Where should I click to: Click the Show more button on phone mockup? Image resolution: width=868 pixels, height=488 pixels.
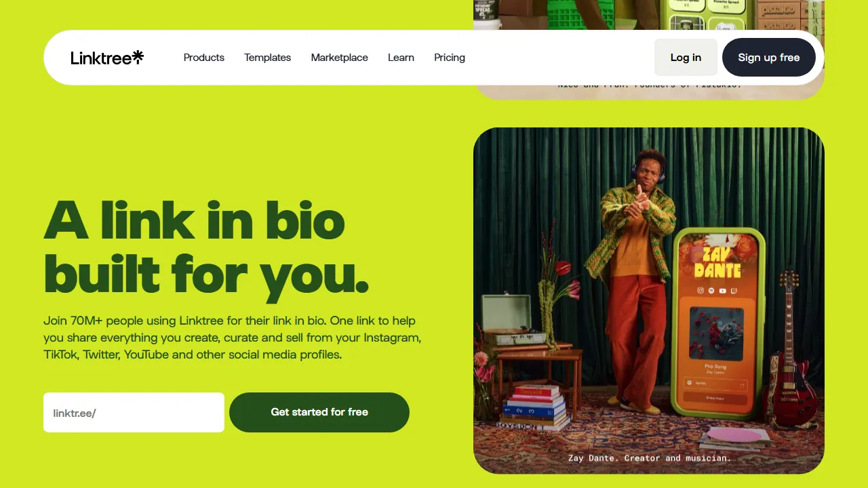point(715,399)
